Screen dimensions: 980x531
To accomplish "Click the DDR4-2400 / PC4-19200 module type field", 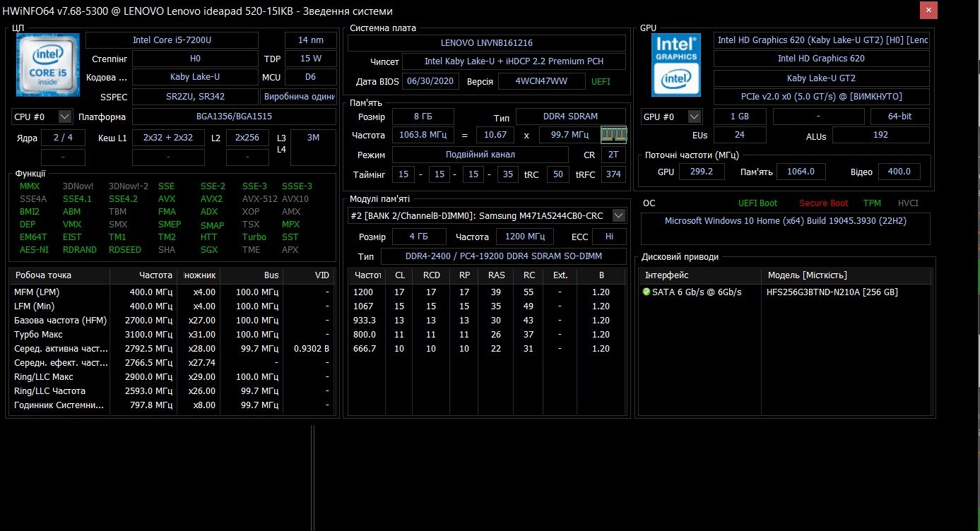I will click(503, 256).
